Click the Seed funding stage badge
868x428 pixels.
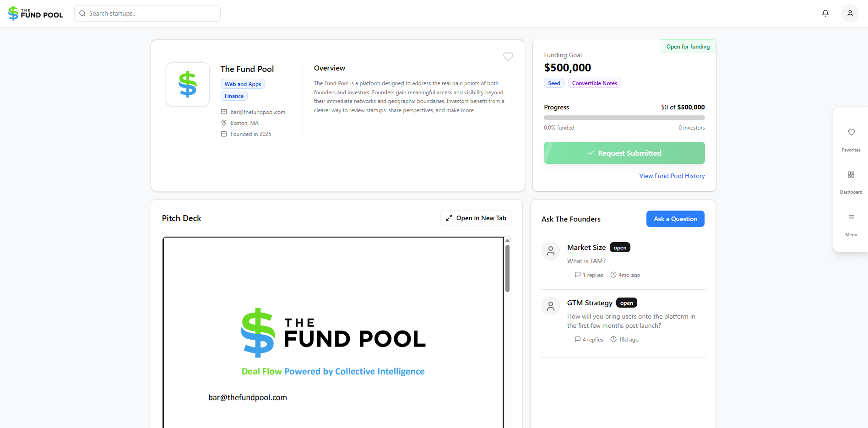(x=554, y=83)
